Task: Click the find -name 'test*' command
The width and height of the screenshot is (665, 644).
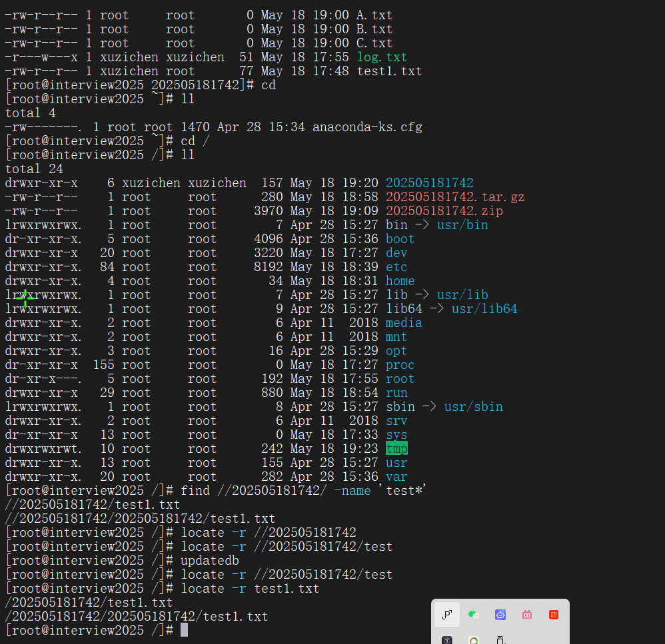Action: coord(304,491)
